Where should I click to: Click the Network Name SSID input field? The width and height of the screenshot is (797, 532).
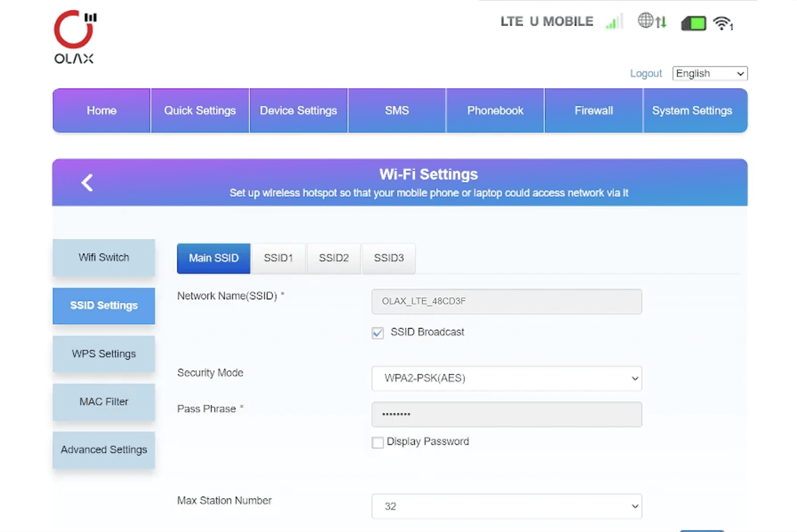point(506,302)
